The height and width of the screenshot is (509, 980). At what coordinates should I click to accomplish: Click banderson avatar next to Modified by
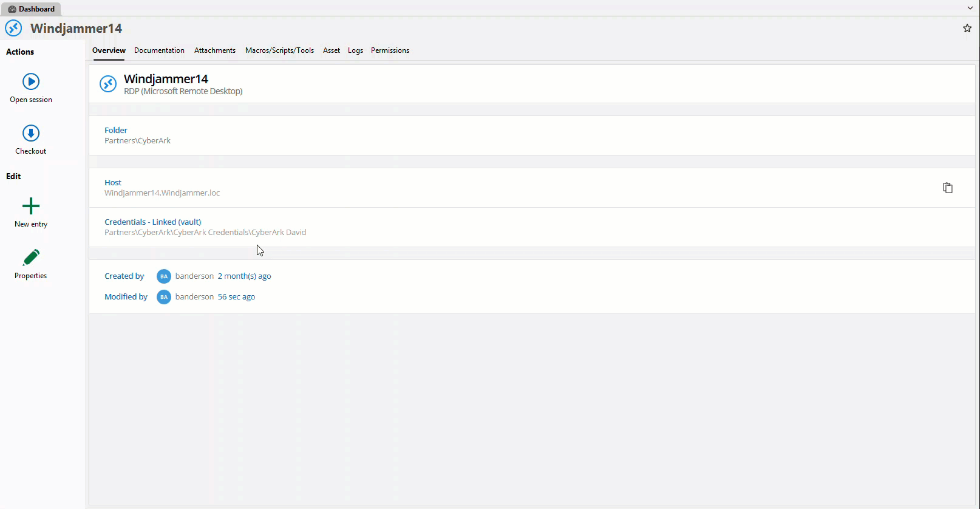tap(163, 297)
